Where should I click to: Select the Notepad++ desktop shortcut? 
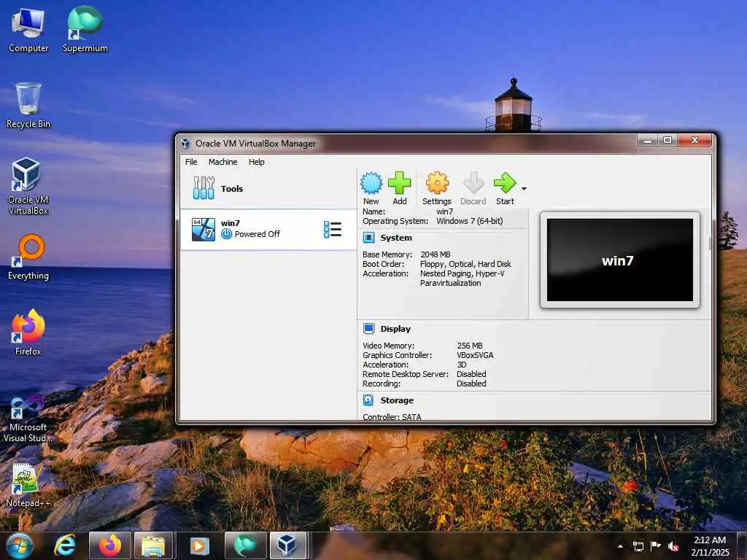(x=28, y=486)
